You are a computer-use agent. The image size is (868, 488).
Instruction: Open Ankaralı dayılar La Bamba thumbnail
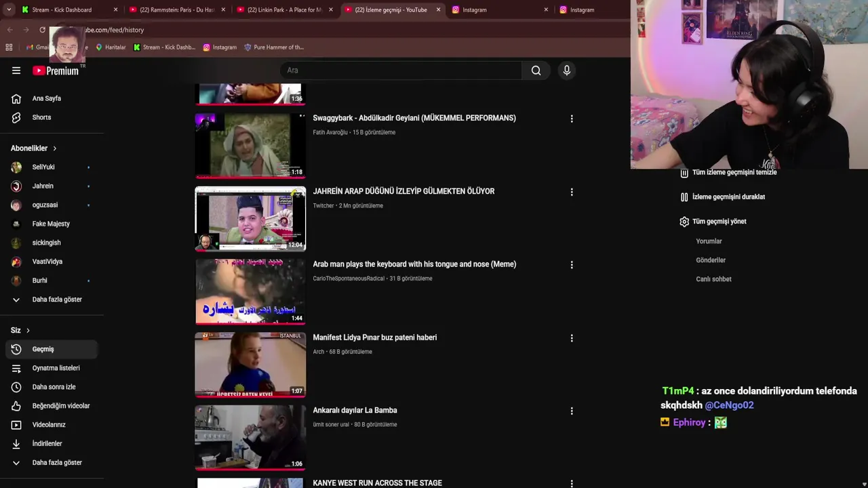(x=250, y=438)
